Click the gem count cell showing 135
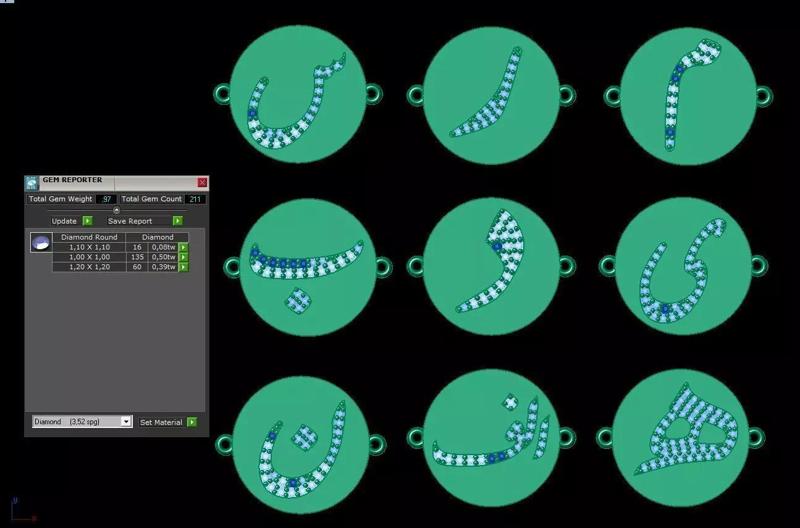 137,257
